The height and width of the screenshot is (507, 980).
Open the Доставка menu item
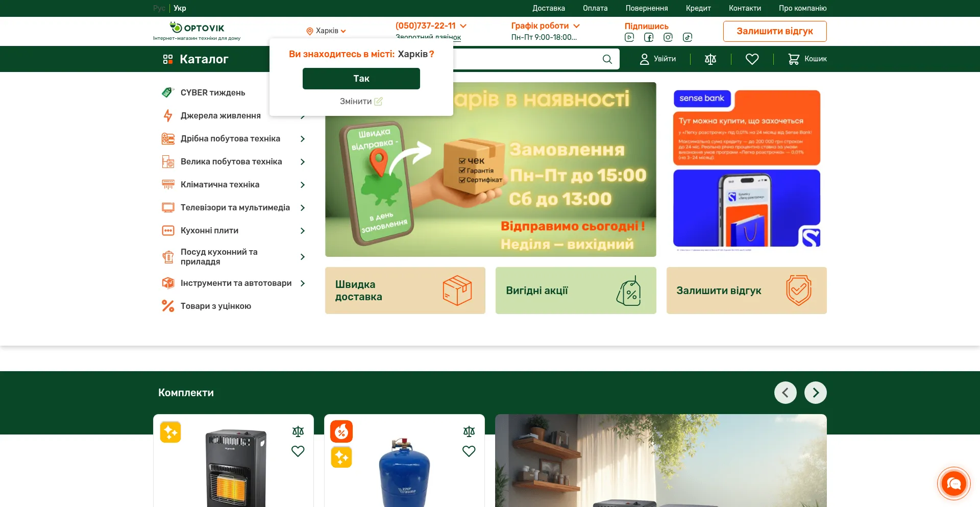tap(548, 8)
